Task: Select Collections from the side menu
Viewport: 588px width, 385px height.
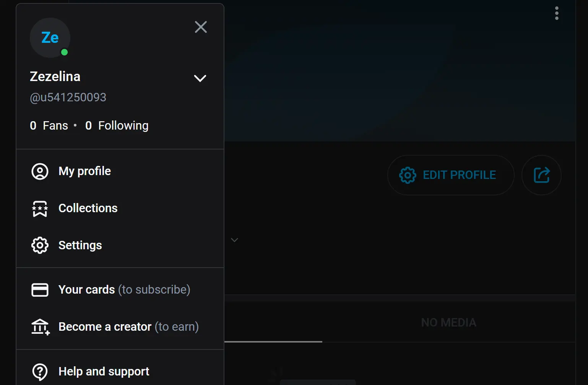Action: point(88,208)
